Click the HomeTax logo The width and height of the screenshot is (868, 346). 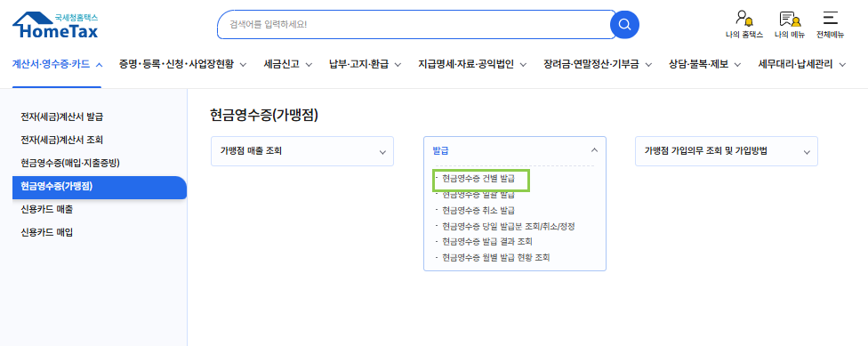click(x=55, y=25)
